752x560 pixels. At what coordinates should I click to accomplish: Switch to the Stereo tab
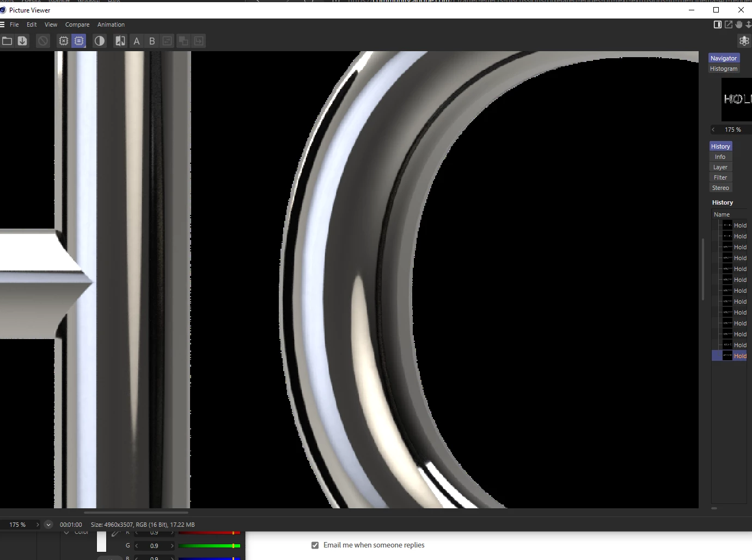tap(720, 188)
